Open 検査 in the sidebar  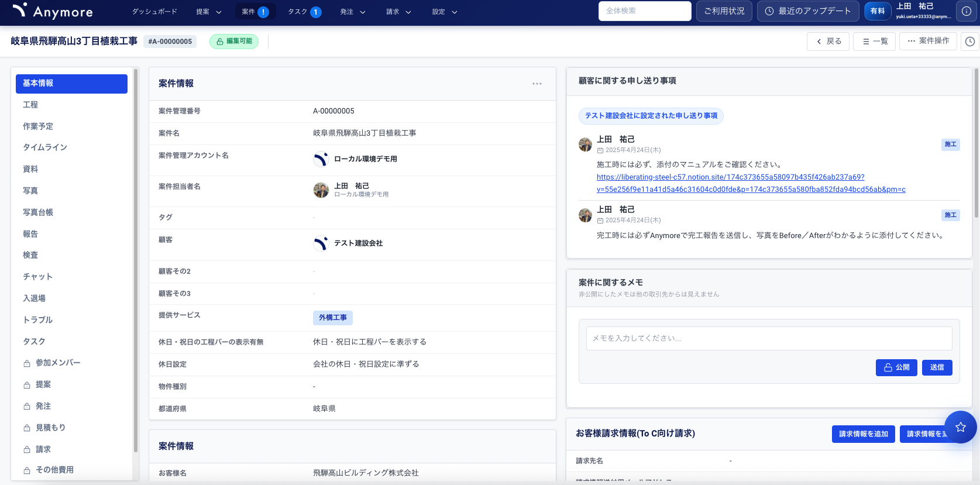pyautogui.click(x=71, y=255)
